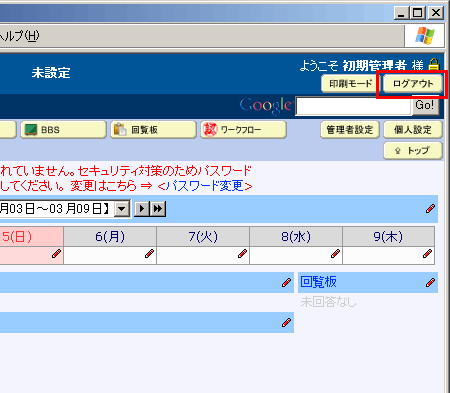Open 個人設定 personal settings
Image resolution: width=450 pixels, height=393 pixels.
click(413, 130)
